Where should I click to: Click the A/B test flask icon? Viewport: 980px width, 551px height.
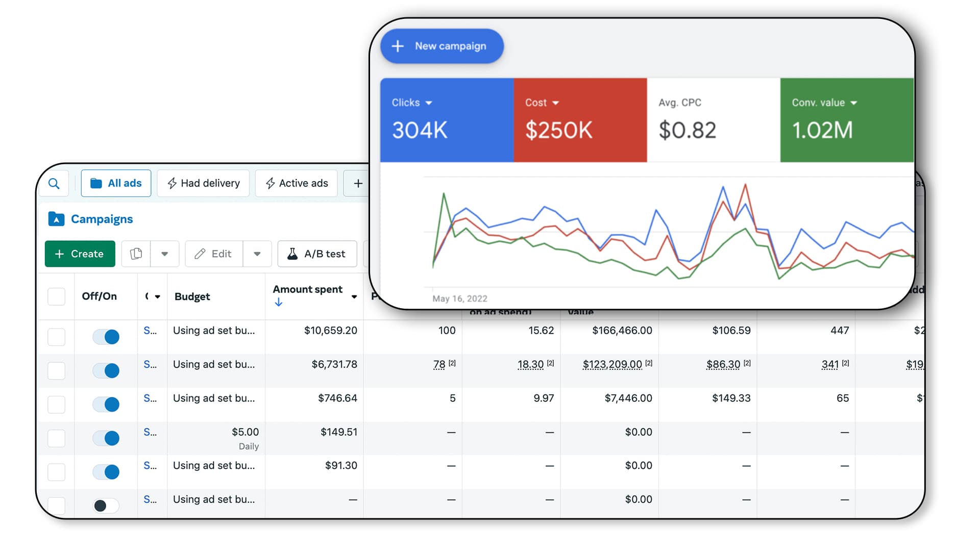pos(292,254)
